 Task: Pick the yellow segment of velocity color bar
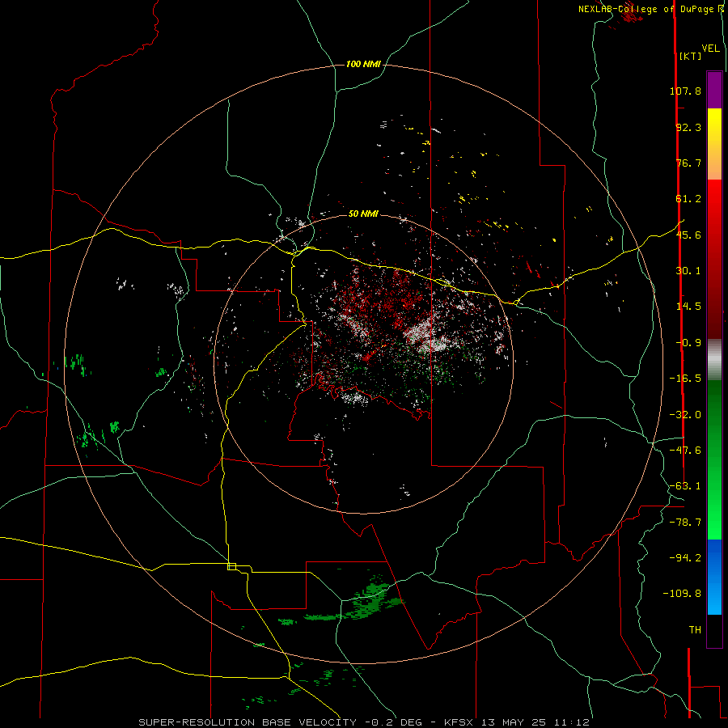click(714, 128)
